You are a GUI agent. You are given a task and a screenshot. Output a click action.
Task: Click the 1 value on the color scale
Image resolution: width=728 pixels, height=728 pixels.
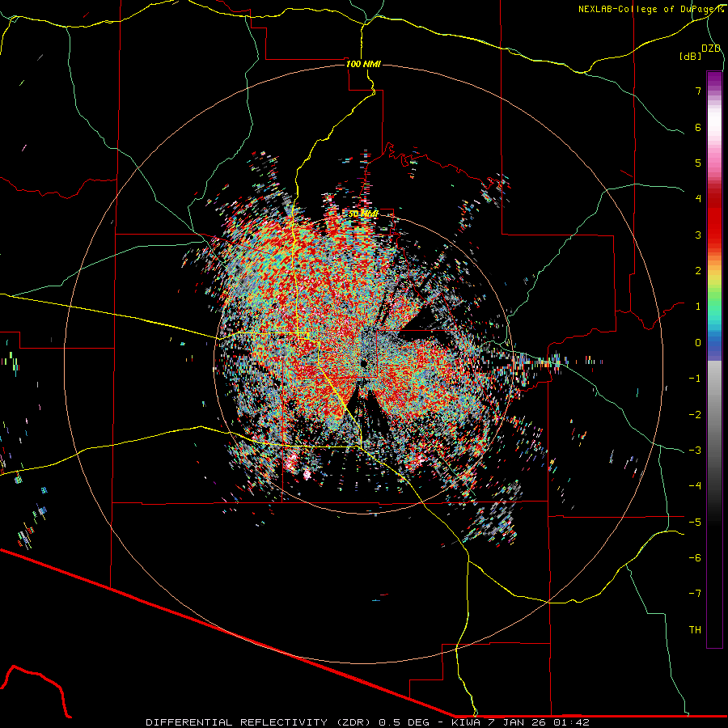[698, 307]
